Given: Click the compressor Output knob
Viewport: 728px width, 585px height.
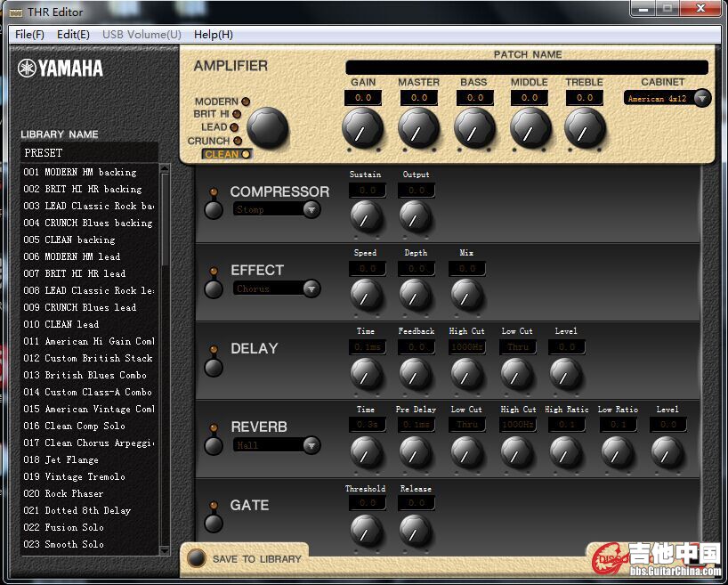Looking at the screenshot, I should click(416, 216).
